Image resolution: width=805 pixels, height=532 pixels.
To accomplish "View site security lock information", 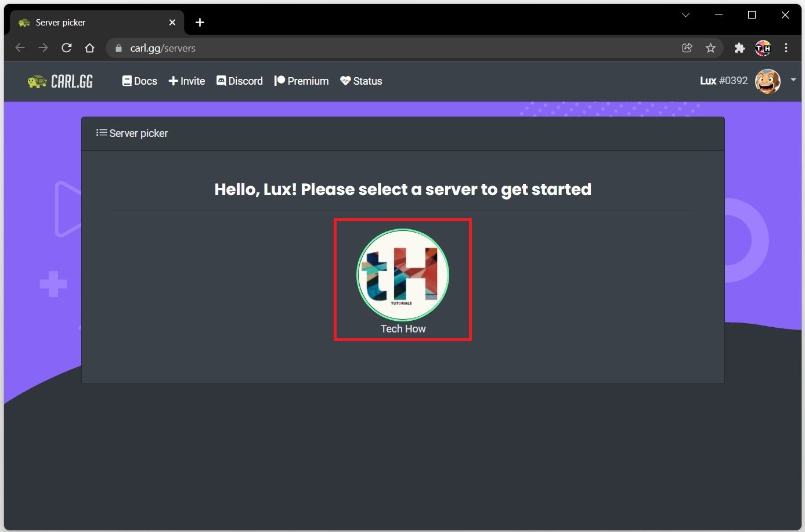I will point(118,48).
